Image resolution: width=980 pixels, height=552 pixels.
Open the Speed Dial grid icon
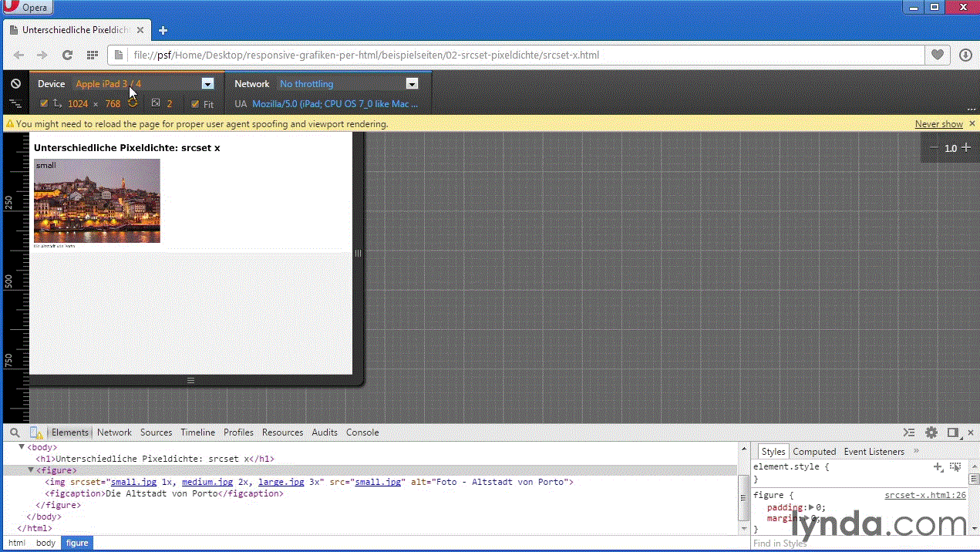(x=93, y=56)
